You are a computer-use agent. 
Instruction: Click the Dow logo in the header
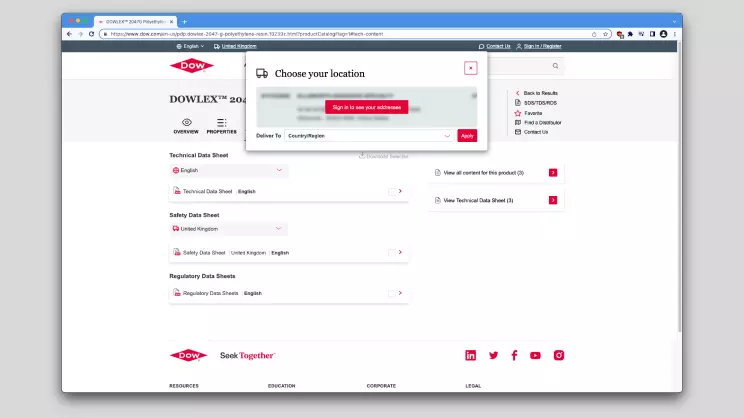(x=192, y=65)
